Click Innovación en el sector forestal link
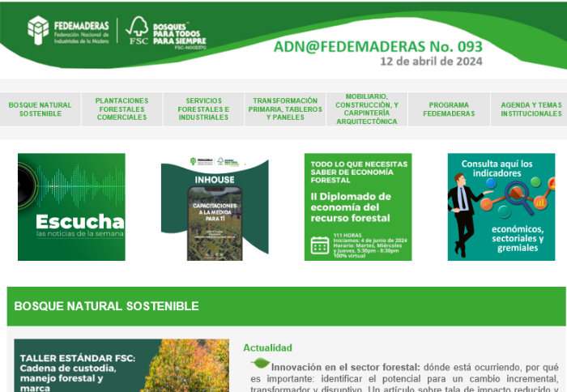 tap(346, 367)
